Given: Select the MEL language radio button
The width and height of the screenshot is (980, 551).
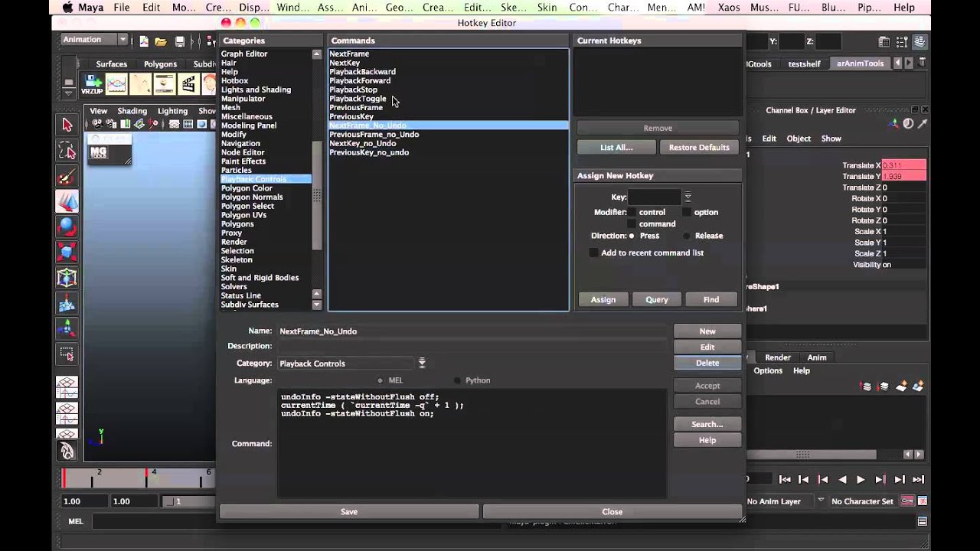Looking at the screenshot, I should pyautogui.click(x=381, y=380).
